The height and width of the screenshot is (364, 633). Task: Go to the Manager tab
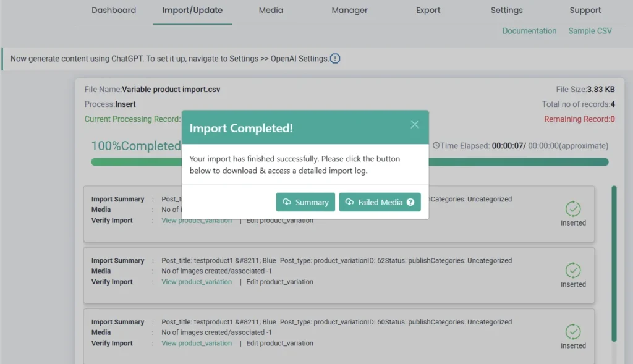coord(349,11)
